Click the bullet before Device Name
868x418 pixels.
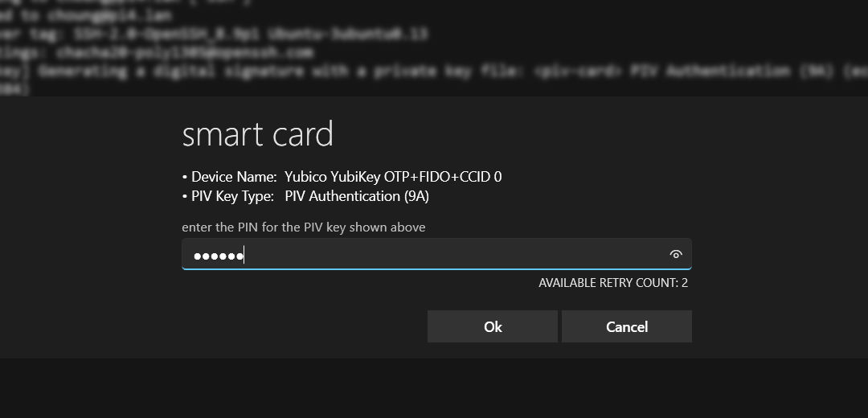[185, 178]
